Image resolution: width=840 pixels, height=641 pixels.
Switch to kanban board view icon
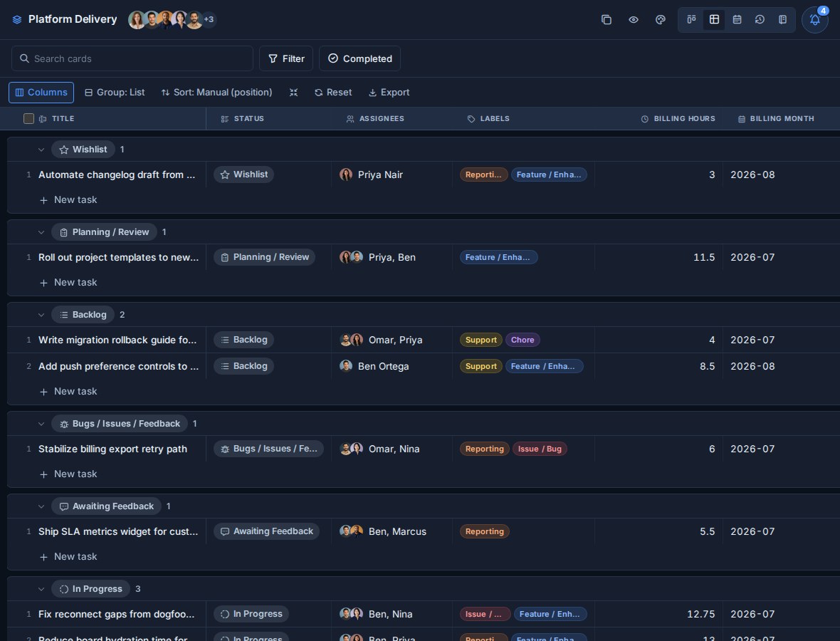point(692,20)
